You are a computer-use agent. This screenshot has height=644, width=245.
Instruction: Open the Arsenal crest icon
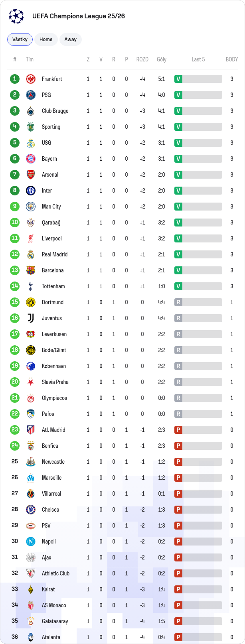tap(31, 175)
